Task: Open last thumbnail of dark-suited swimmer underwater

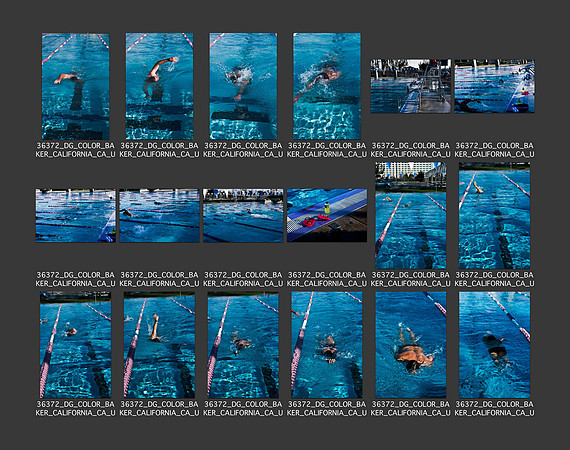Action: coord(494,345)
